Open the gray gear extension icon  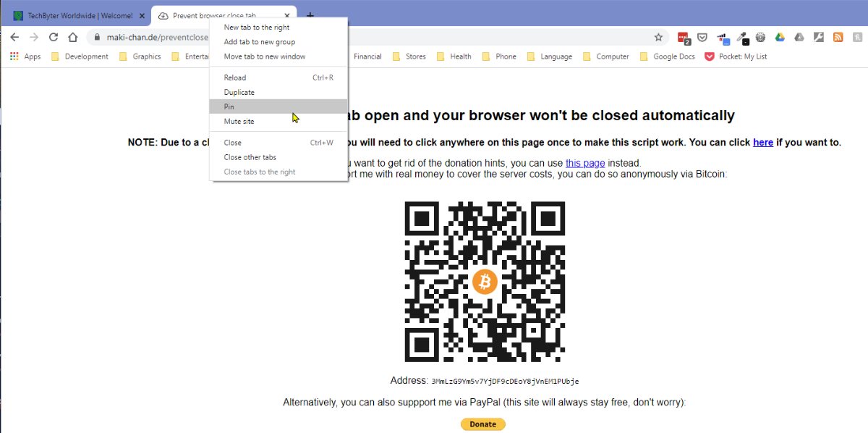[760, 37]
